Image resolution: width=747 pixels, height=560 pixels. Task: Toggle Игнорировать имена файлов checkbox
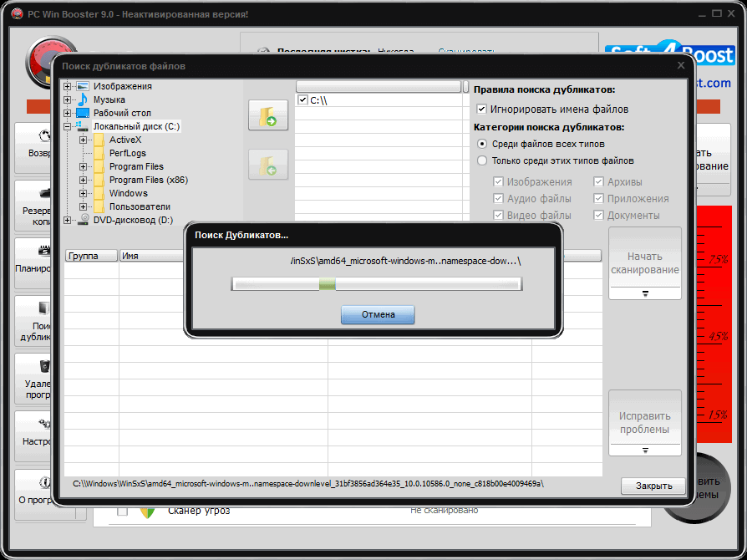pos(481,109)
